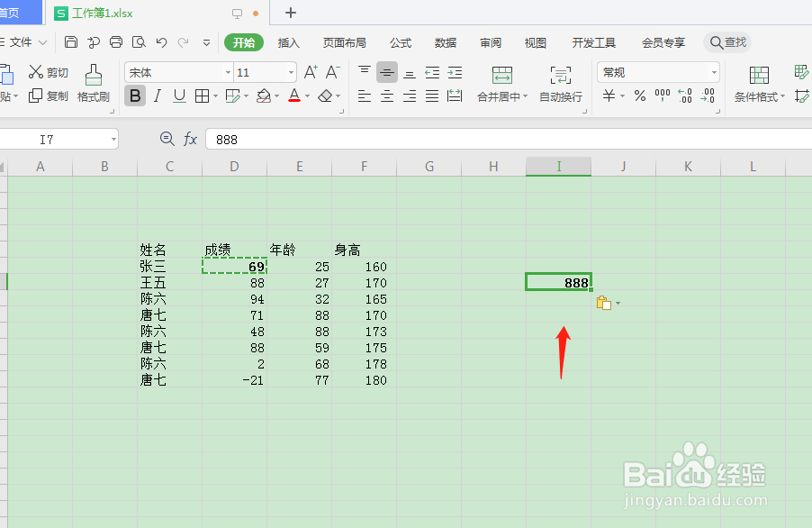Open the merge center dropdown arrow
Screen dimensions: 812x528
525,97
